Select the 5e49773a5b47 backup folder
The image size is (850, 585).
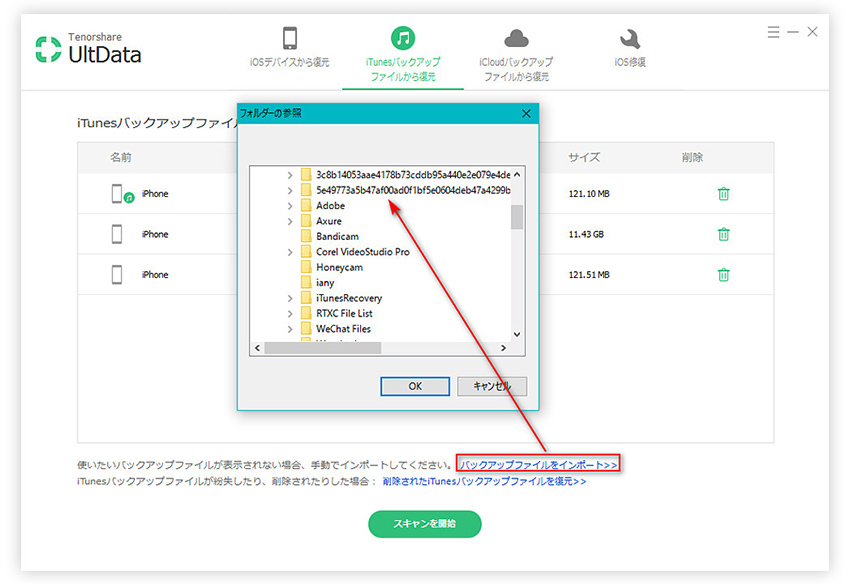click(x=405, y=190)
